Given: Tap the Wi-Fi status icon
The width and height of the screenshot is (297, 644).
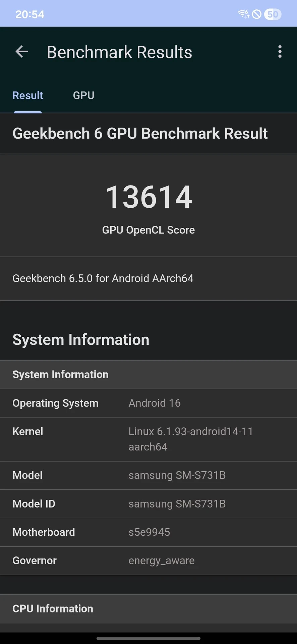Looking at the screenshot, I should 244,14.
